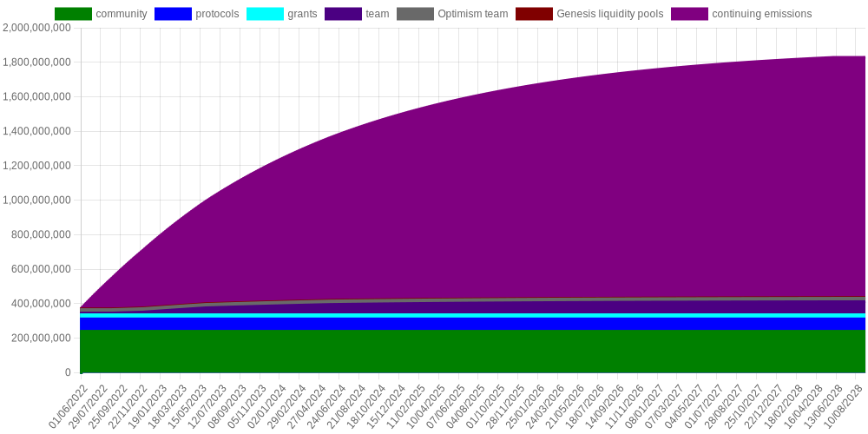
Task: Click the cyan grants legend swatch
Action: 265,14
